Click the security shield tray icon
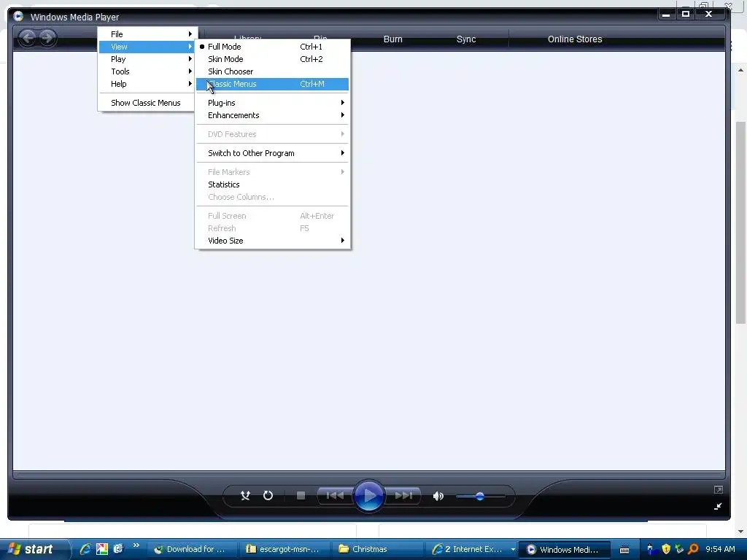Image resolution: width=747 pixels, height=560 pixels. [665, 550]
